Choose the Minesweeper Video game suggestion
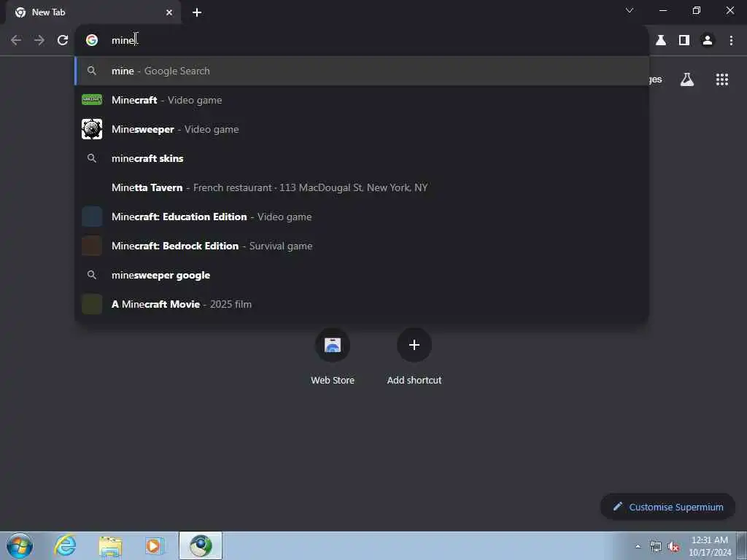The width and height of the screenshot is (747, 560). click(362, 129)
